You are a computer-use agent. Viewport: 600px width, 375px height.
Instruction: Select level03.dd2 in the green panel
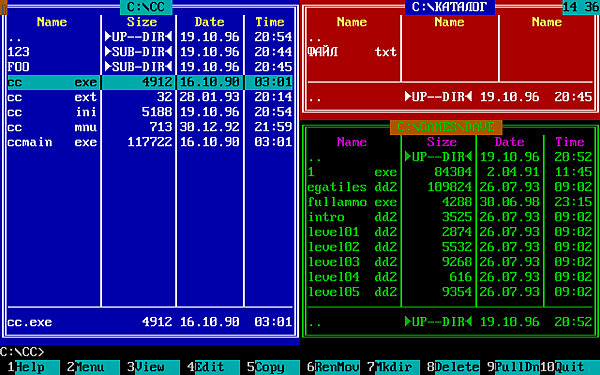click(x=450, y=262)
